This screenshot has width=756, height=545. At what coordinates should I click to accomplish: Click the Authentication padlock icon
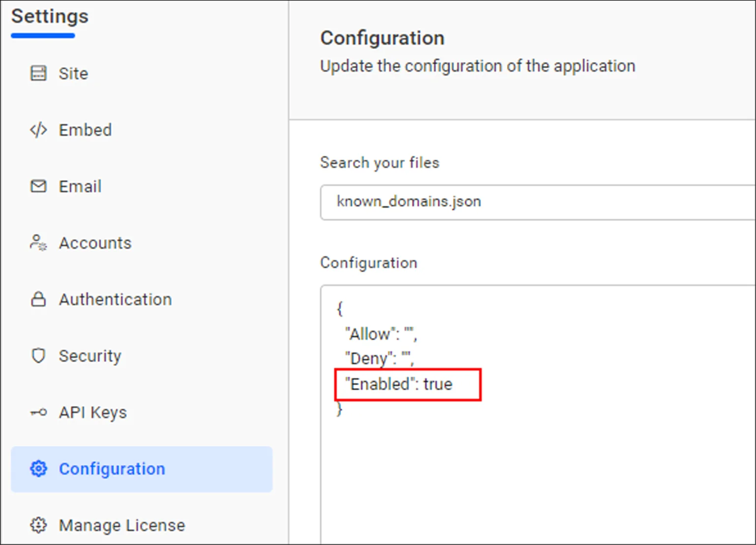[38, 299]
